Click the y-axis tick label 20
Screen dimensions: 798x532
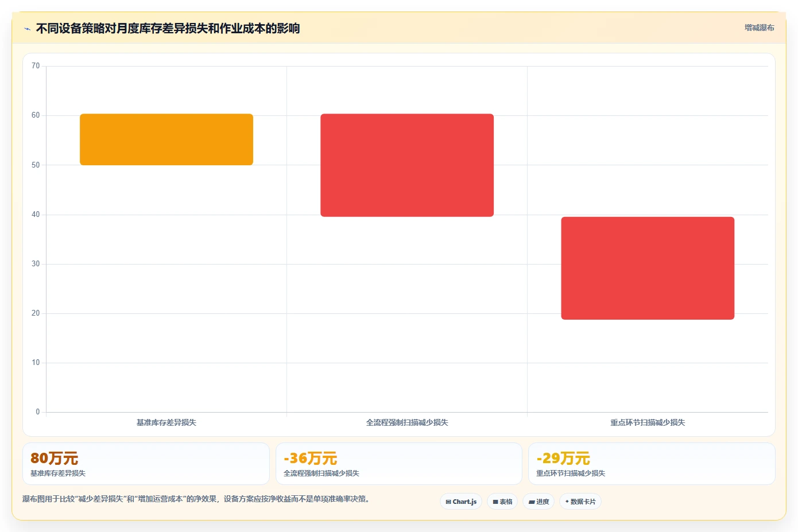pos(36,313)
